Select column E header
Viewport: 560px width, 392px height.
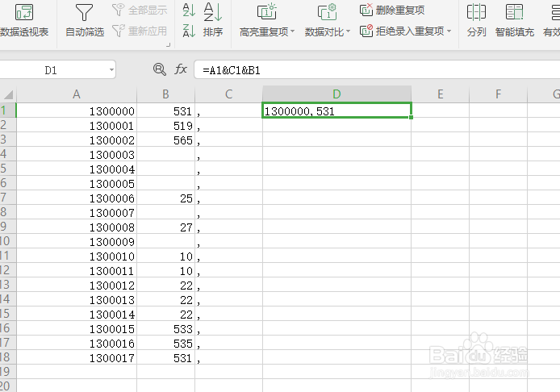[441, 94]
